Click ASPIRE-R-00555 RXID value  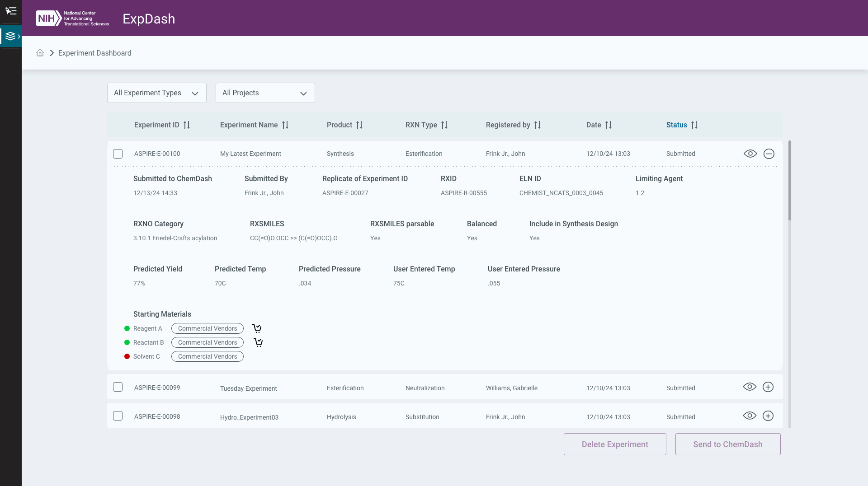tap(464, 193)
